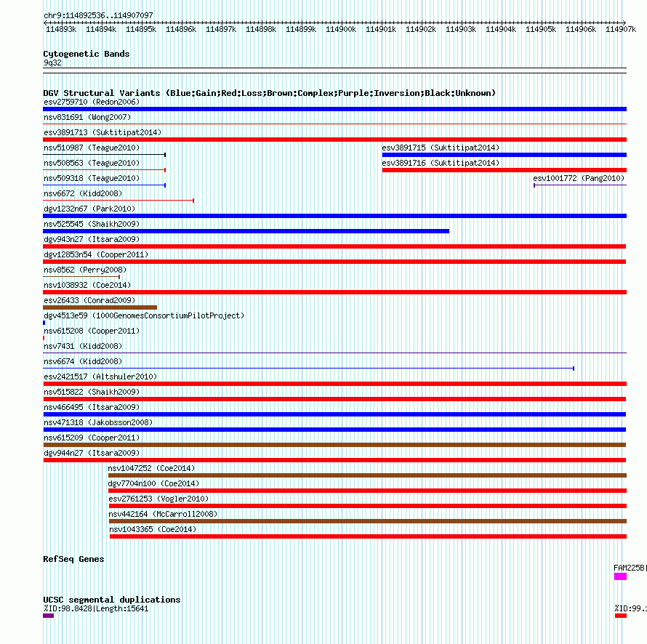
Task: Open esv3891715 (Suktitipat2014) variant label
Action: click(x=441, y=148)
